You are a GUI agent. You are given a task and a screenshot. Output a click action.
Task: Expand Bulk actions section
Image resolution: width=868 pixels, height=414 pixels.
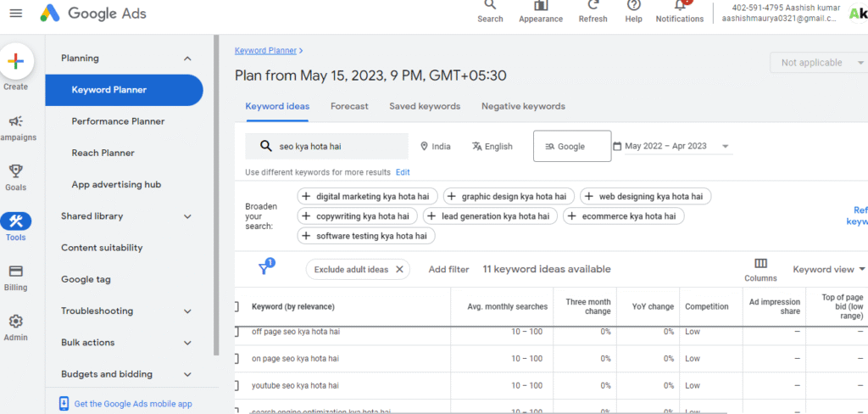click(187, 343)
